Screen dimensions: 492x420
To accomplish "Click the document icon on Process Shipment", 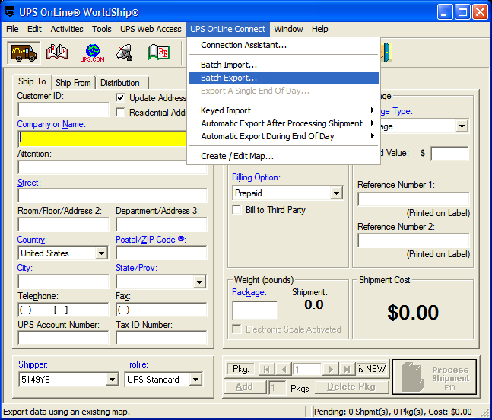I will [412, 377].
